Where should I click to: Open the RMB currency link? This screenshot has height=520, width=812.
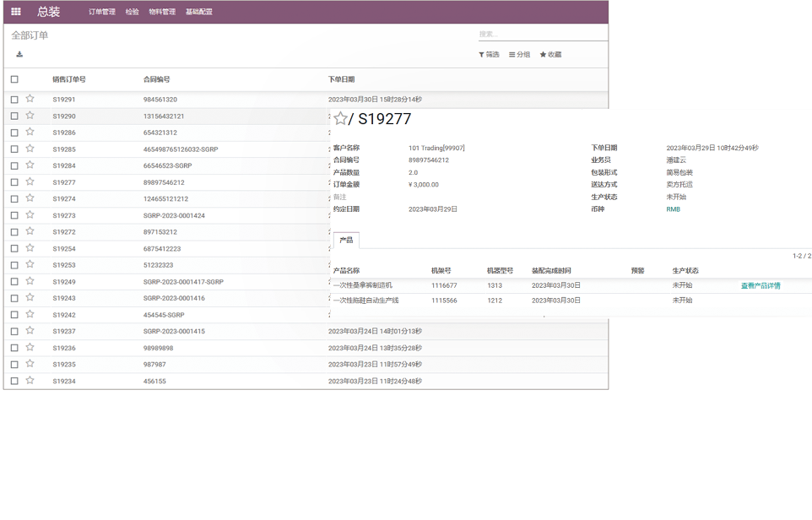[x=673, y=209]
